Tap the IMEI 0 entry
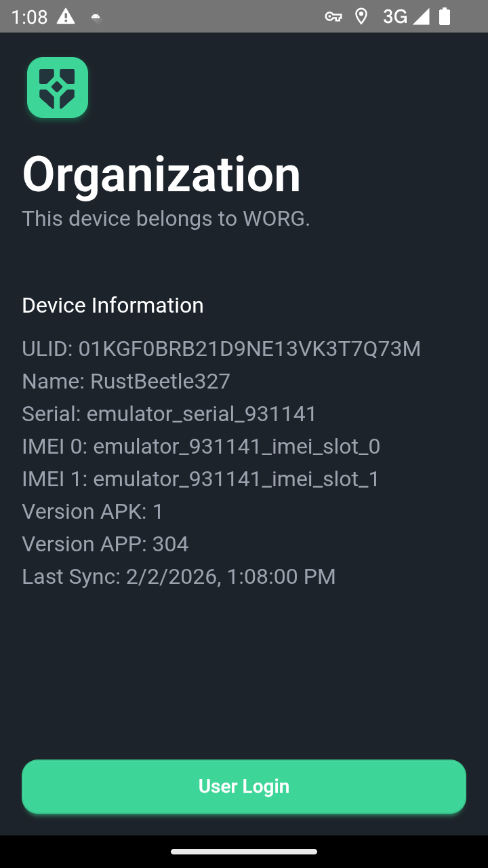 click(201, 446)
